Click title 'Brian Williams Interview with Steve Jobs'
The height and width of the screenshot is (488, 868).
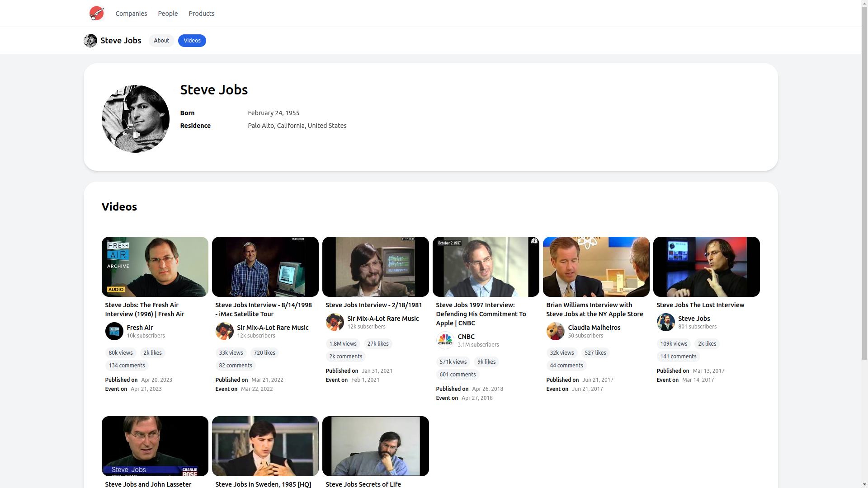(595, 310)
